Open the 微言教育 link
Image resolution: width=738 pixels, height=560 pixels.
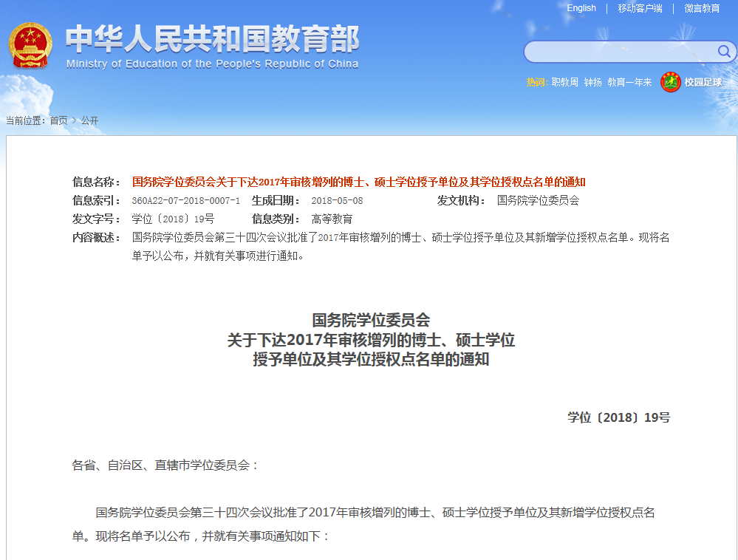click(701, 8)
